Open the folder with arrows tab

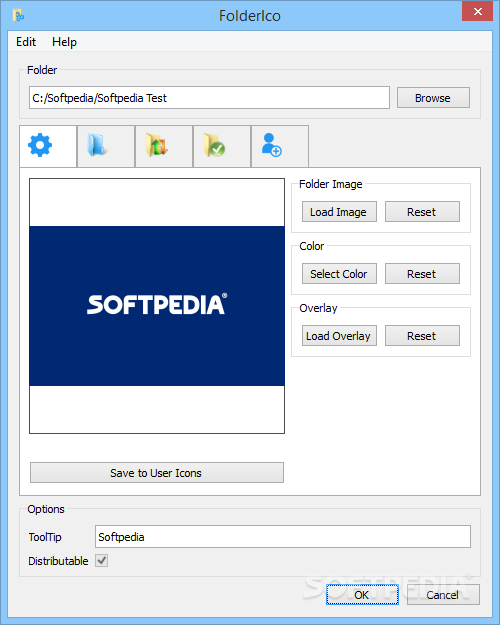tap(164, 146)
